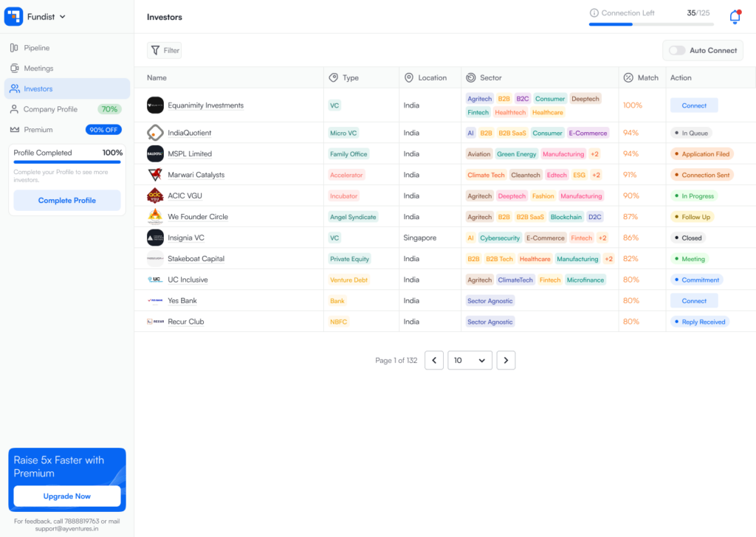Click the Location column pin icon
The image size is (756, 537).
(409, 77)
